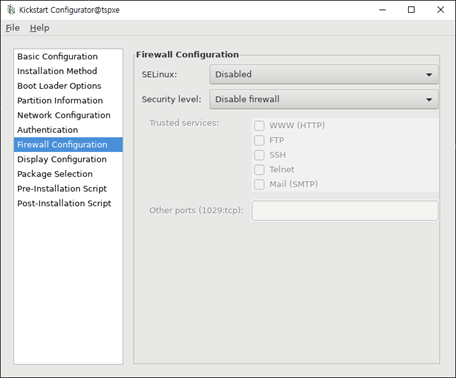Go to Display Configuration section
Viewport: 456px width, 378px height.
coord(68,159)
